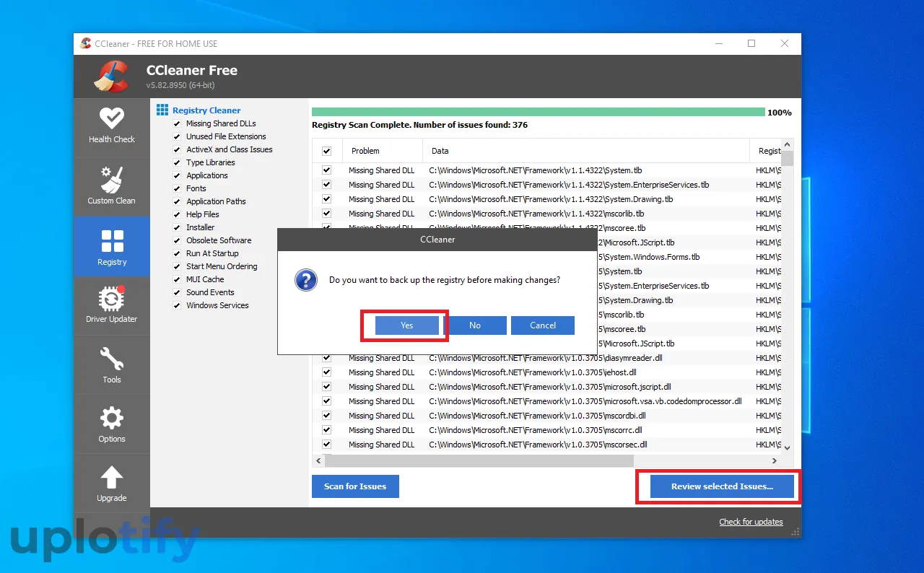Click the vertical scrollbar down arrow
The height and width of the screenshot is (573, 924).
pyautogui.click(x=788, y=447)
